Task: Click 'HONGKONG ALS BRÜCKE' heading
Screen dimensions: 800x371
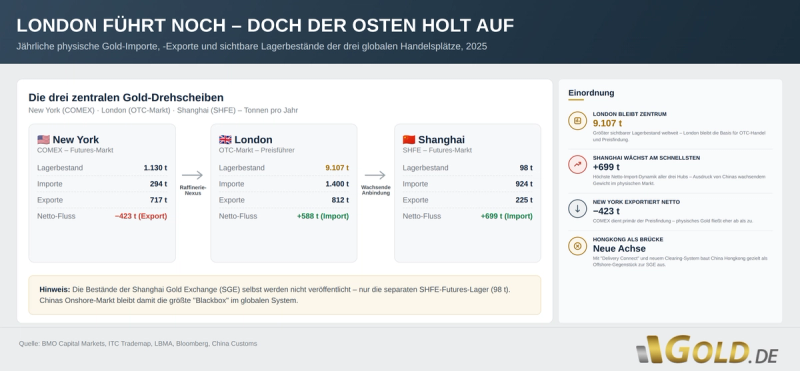Action: (x=628, y=239)
